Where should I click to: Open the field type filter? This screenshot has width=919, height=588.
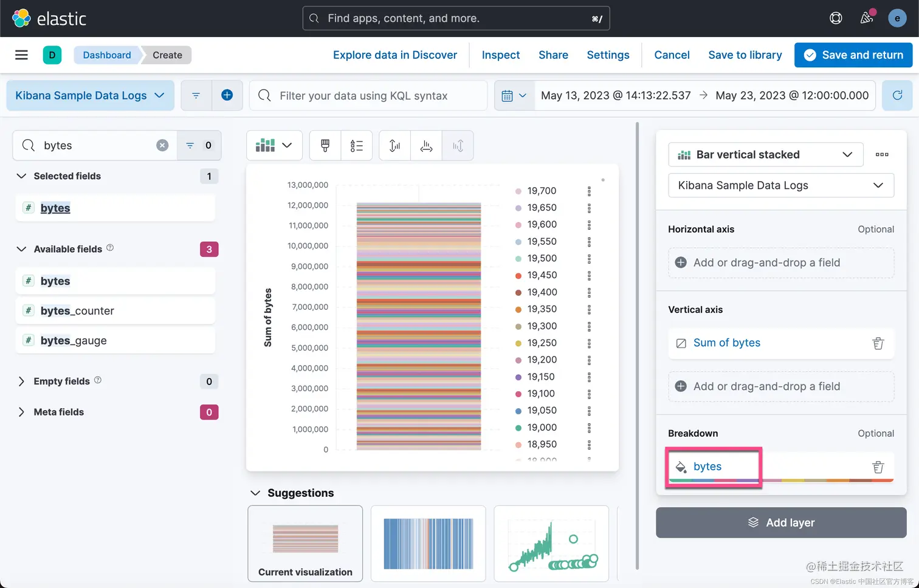[199, 145]
